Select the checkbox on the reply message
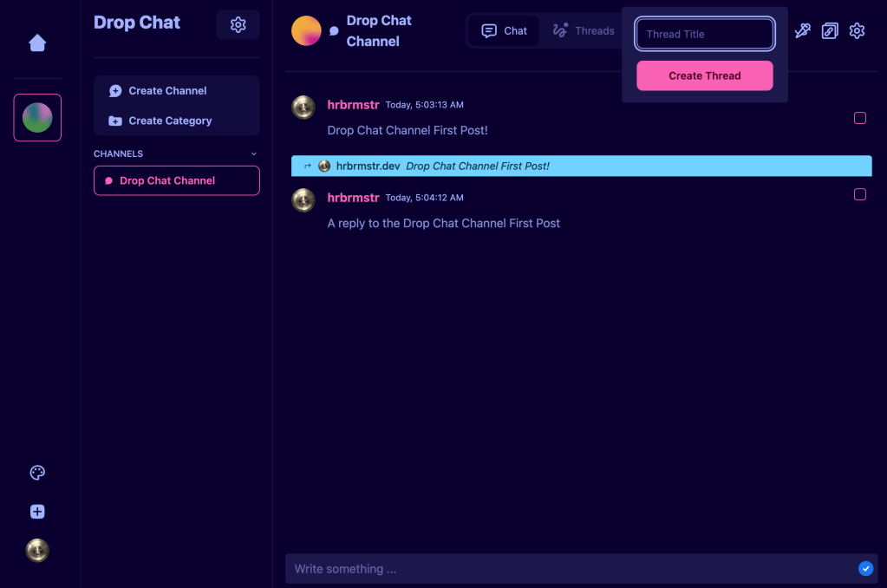Viewport: 887px width, 588px height. (860, 194)
